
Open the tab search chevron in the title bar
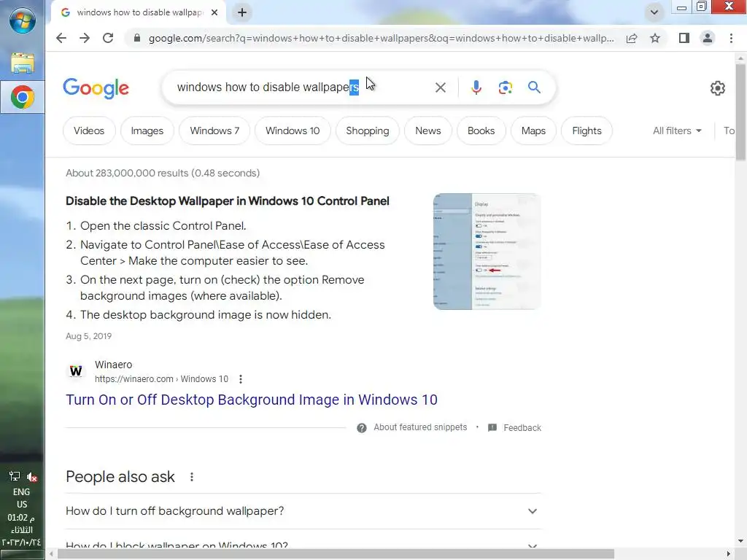654,12
